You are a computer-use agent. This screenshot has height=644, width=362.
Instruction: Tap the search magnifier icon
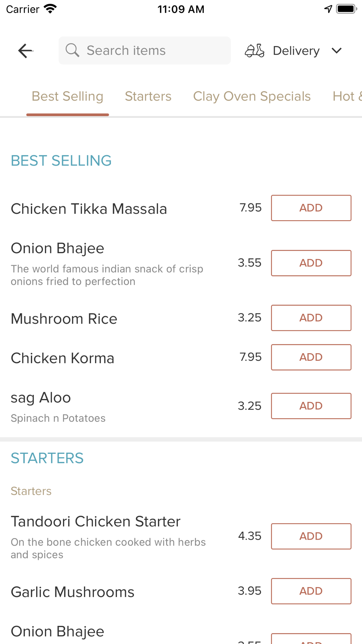click(x=72, y=50)
